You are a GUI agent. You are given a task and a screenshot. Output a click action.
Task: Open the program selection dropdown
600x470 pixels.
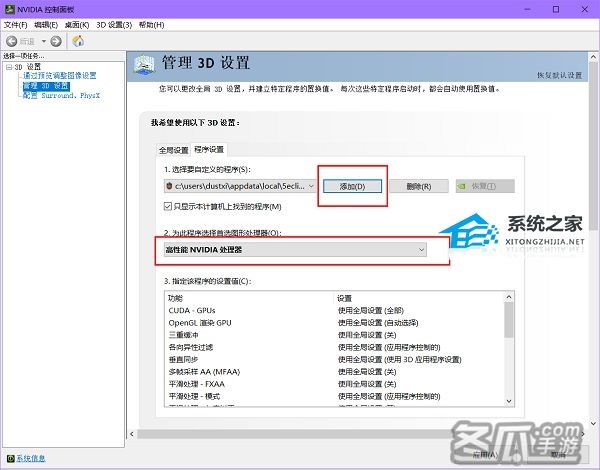click(x=240, y=186)
